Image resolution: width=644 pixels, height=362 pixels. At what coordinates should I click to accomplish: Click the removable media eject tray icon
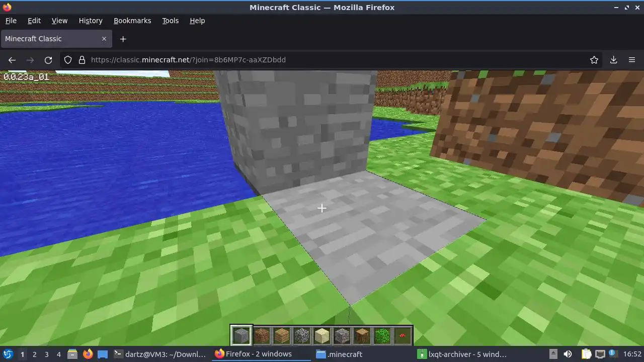(553, 354)
